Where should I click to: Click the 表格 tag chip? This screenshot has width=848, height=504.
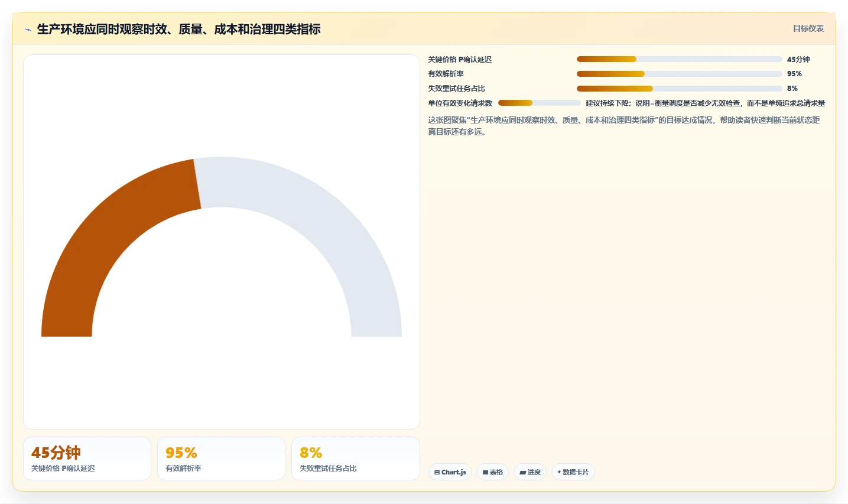click(492, 472)
